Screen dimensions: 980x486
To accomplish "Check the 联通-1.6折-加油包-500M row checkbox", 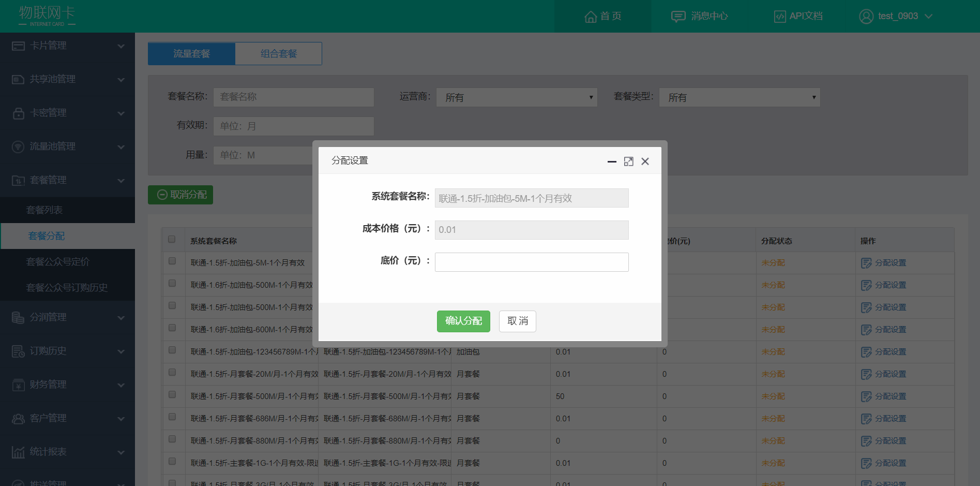I will (172, 283).
